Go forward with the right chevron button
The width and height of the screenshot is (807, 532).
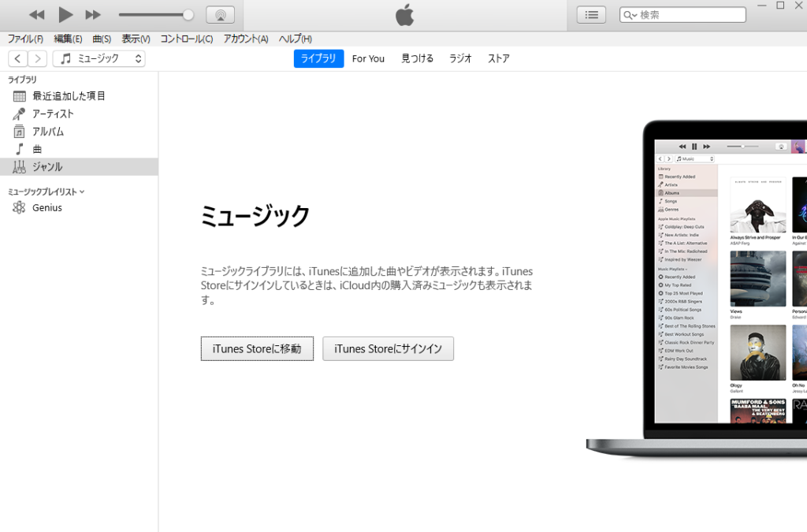[38, 58]
